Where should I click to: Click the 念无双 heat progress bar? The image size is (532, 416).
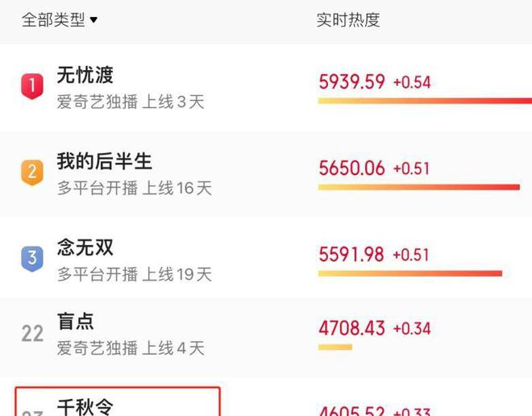(410, 273)
